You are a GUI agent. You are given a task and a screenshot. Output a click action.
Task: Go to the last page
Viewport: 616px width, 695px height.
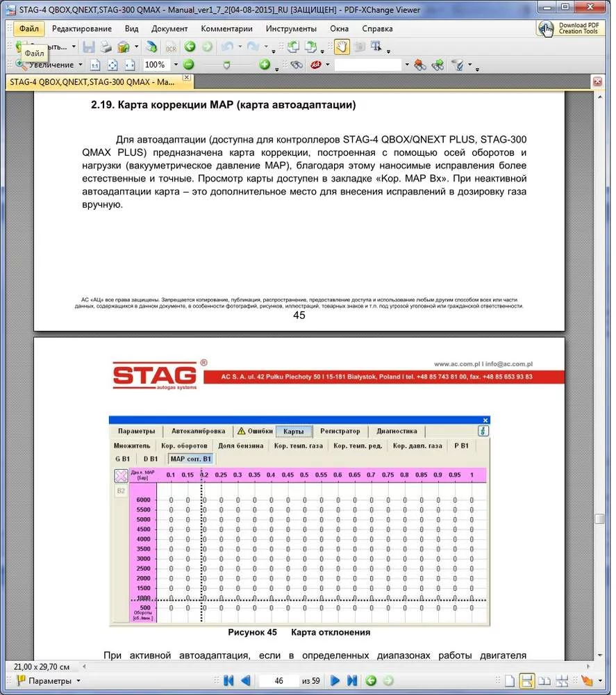[x=352, y=680]
